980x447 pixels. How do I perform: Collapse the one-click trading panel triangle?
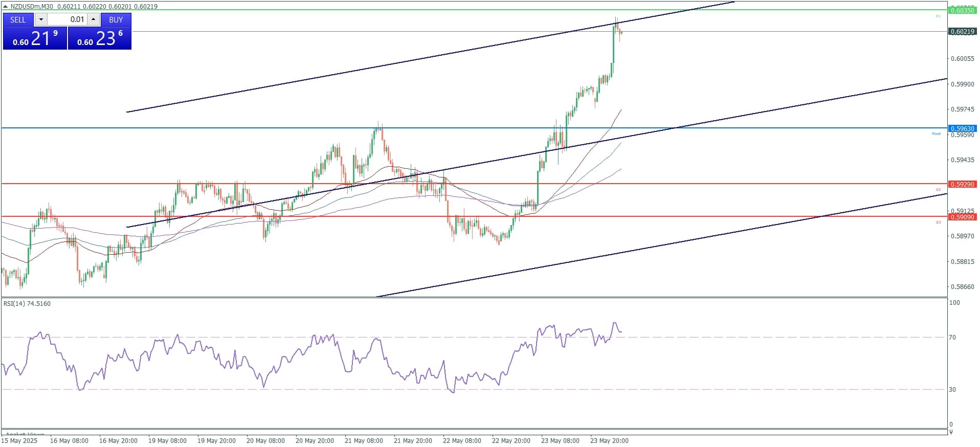(6, 7)
